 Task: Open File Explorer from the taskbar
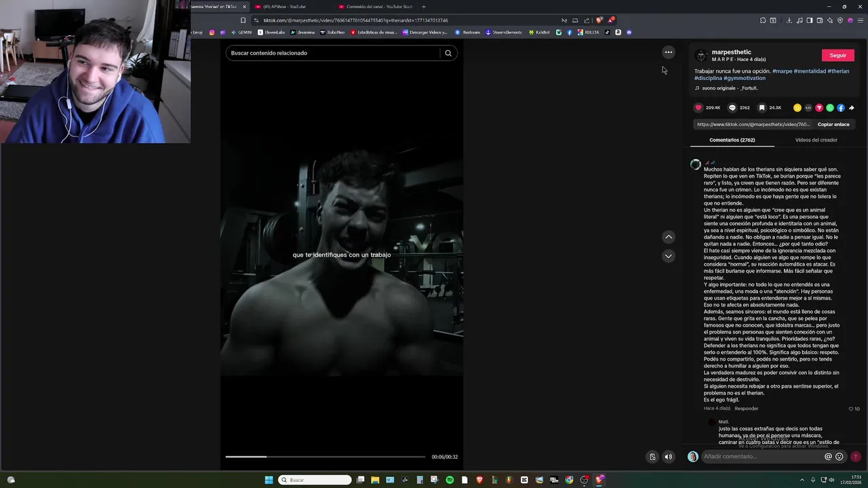[x=375, y=480]
